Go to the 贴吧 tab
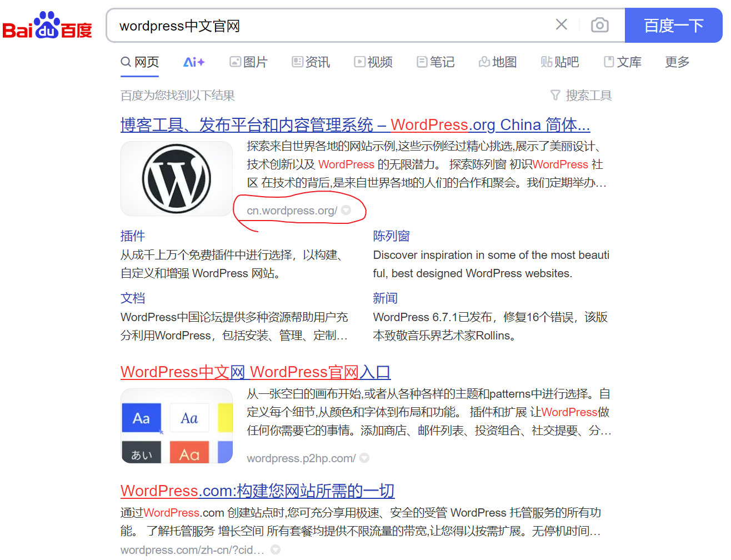This screenshot has width=731, height=560. pos(560,62)
